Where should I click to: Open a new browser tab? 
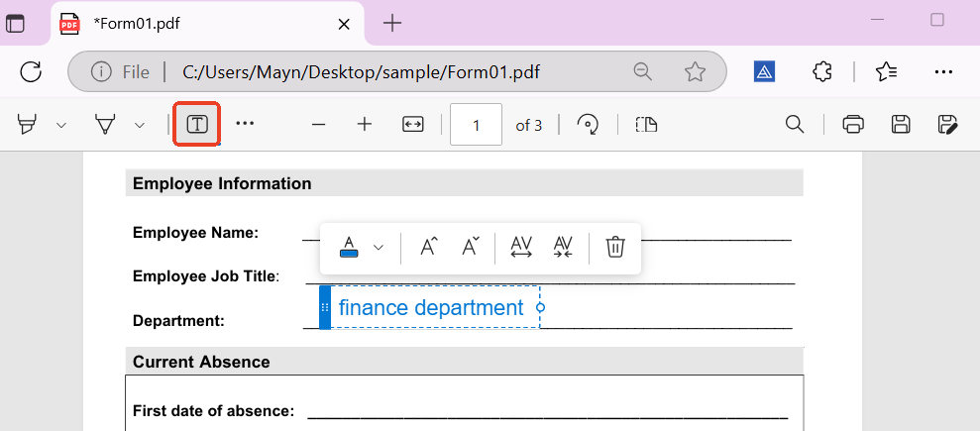click(392, 24)
